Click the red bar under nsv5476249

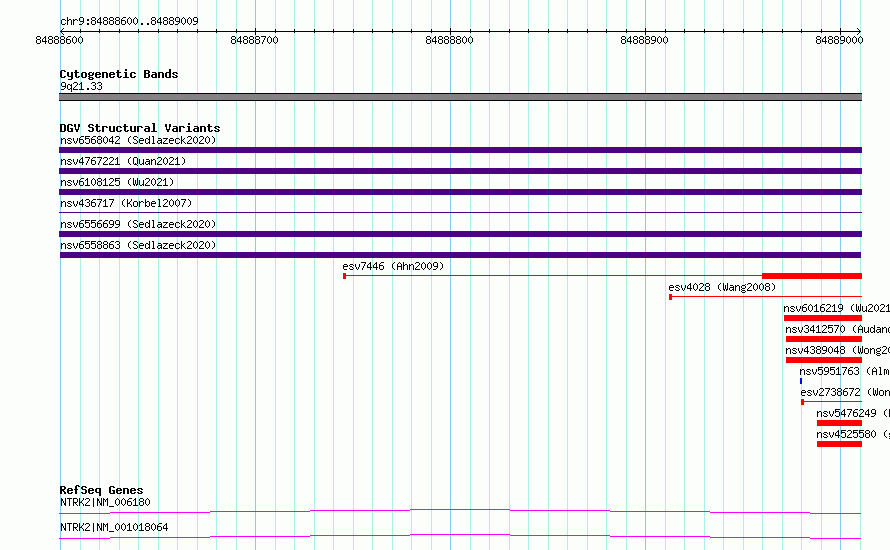(x=839, y=423)
